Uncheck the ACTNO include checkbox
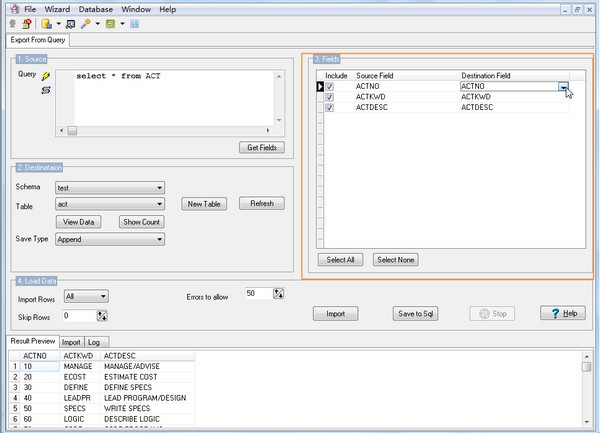This screenshot has width=600, height=433. click(329, 87)
